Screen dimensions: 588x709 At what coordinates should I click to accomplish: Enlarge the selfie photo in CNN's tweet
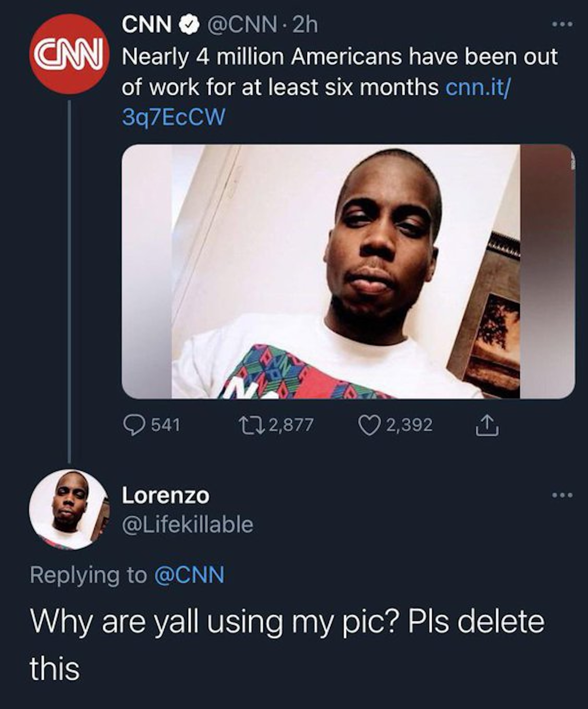tap(348, 272)
